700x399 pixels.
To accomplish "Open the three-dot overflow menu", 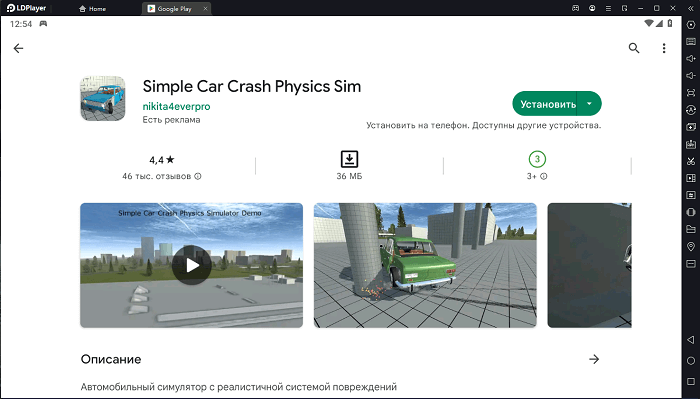I will tap(664, 48).
